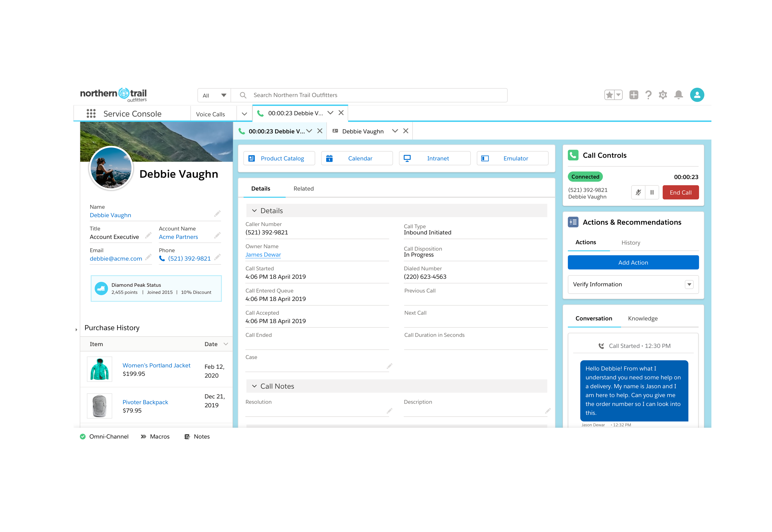Open the Voice Calls navigation dropdown chevron

[244, 114]
